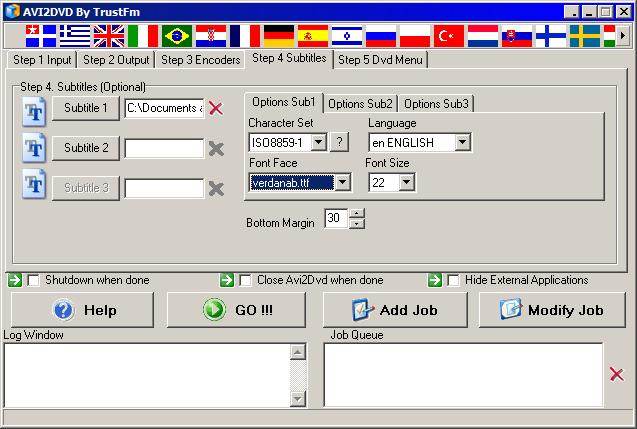Open Help
This screenshot has width=637, height=429.
(x=82, y=310)
